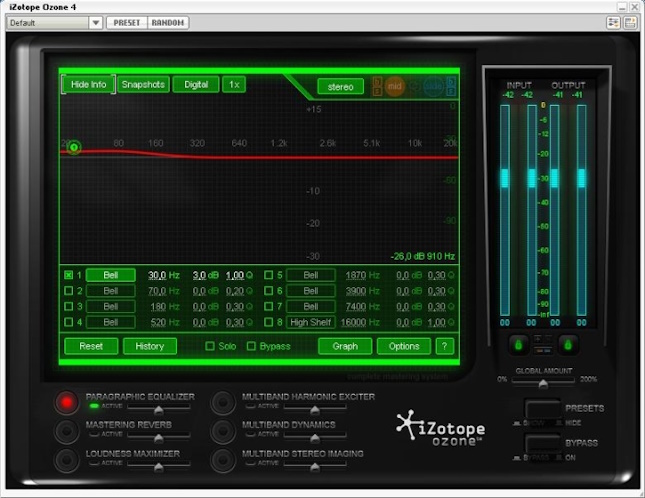This screenshot has height=498, width=645.
Task: Open the EQ Options button
Action: (404, 346)
